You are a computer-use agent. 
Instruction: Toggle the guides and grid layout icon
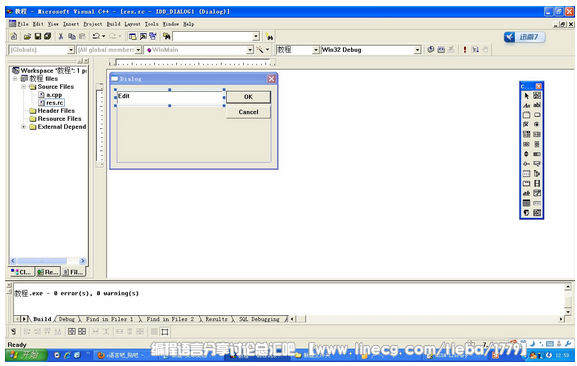coord(165,331)
